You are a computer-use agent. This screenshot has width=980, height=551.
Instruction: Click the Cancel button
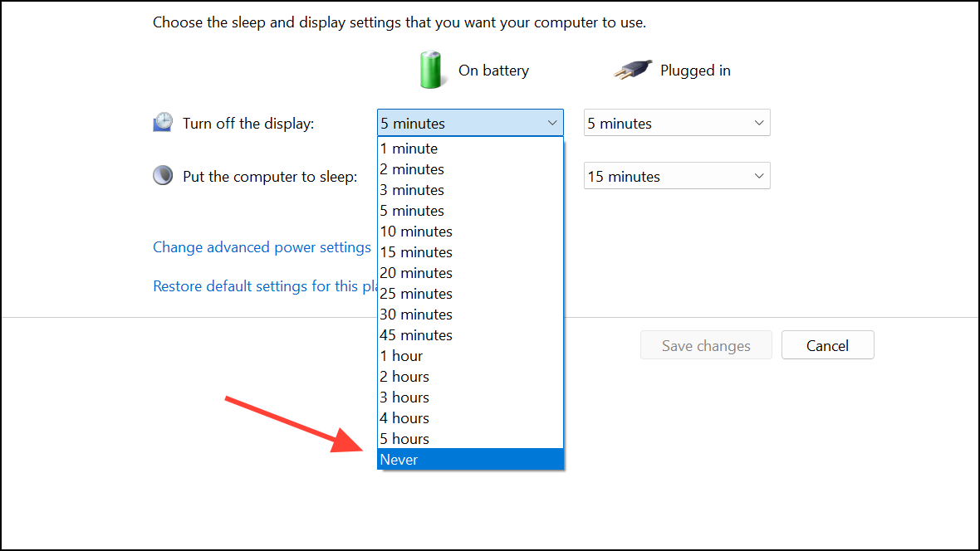(827, 345)
